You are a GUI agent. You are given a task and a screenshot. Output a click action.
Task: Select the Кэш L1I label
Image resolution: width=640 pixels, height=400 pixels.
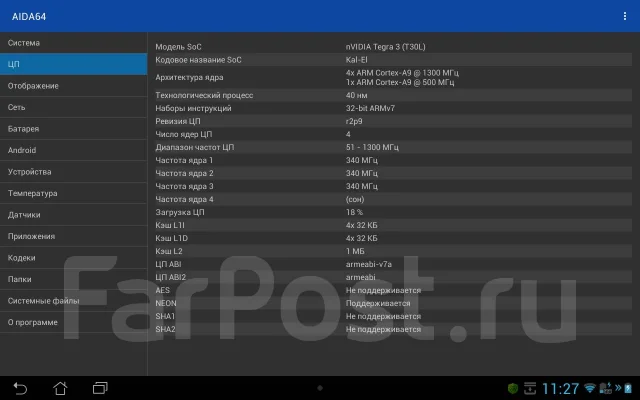point(170,225)
